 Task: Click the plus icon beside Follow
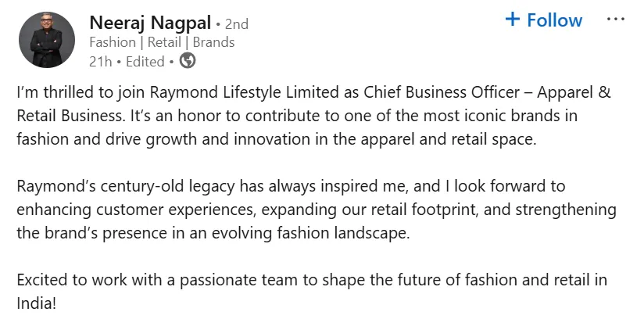512,20
